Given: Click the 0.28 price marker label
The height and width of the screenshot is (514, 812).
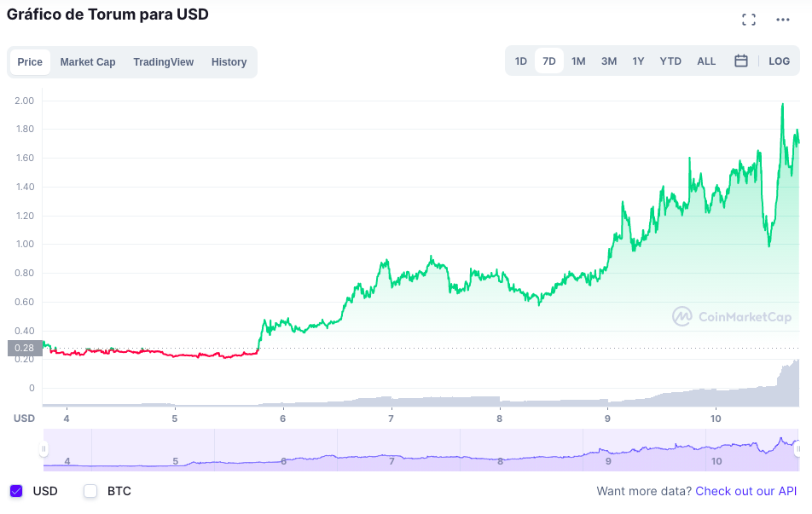Looking at the screenshot, I should coord(25,348).
